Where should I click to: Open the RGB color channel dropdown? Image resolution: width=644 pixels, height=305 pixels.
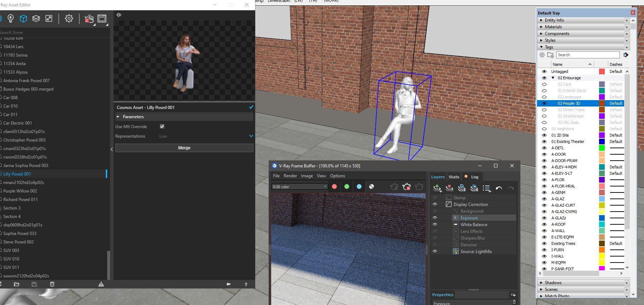(x=299, y=186)
